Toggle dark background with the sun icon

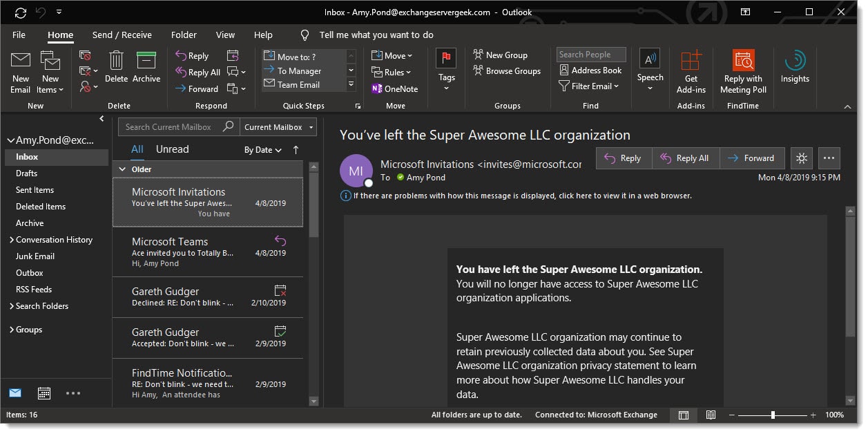click(x=801, y=158)
